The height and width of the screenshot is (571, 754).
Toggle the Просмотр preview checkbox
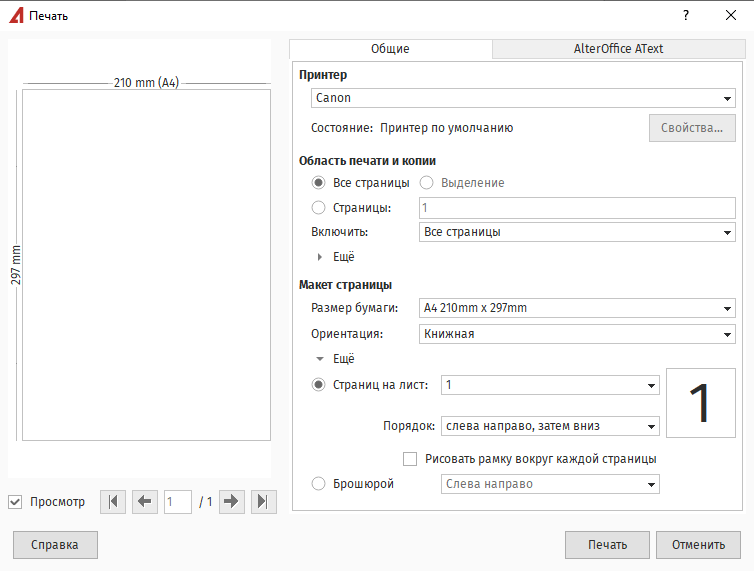point(15,502)
